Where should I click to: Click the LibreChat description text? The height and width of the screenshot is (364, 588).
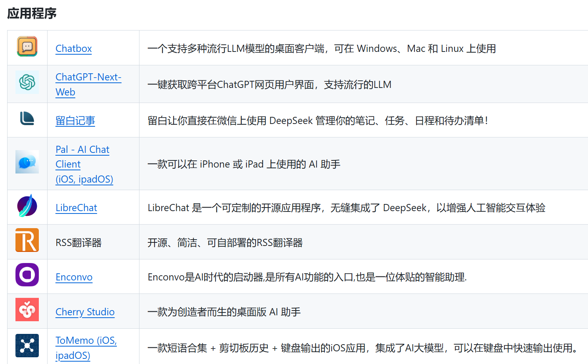click(347, 208)
